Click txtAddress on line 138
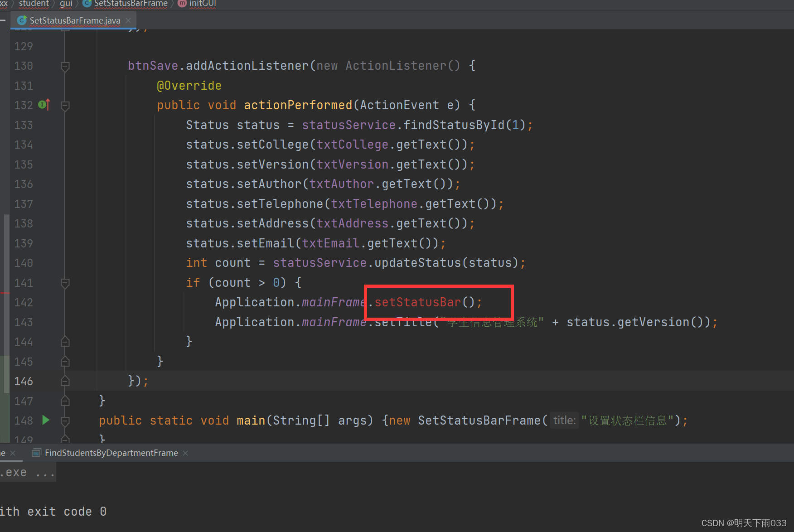The image size is (794, 532). point(352,223)
